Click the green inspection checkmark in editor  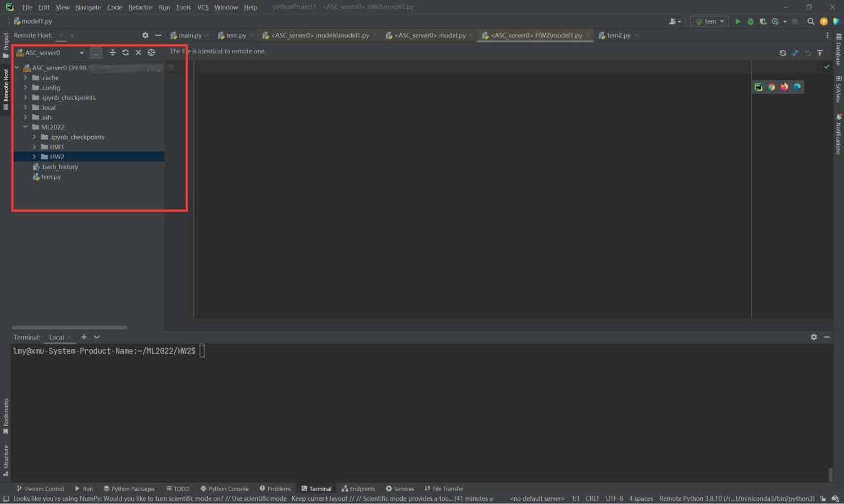tap(826, 66)
